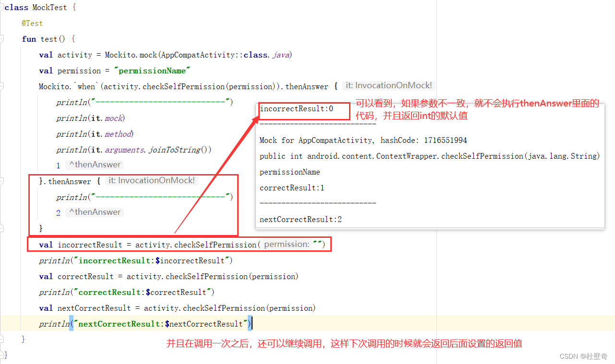This screenshot has height=364, width=615.
Task: Click the second 'it: InvocationOnMock!' inlay hint
Action: 151,181
